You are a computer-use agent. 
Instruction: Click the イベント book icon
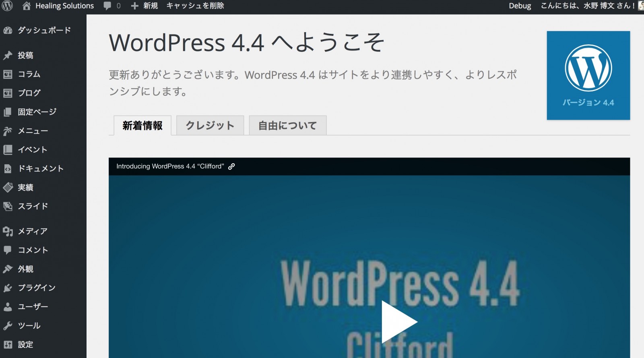tap(8, 150)
